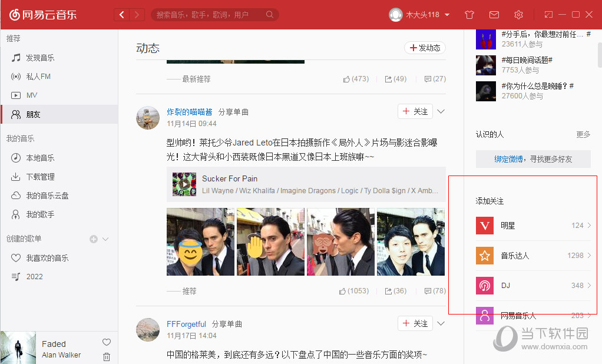
Task: Open the mail notifications icon
Action: 494,14
